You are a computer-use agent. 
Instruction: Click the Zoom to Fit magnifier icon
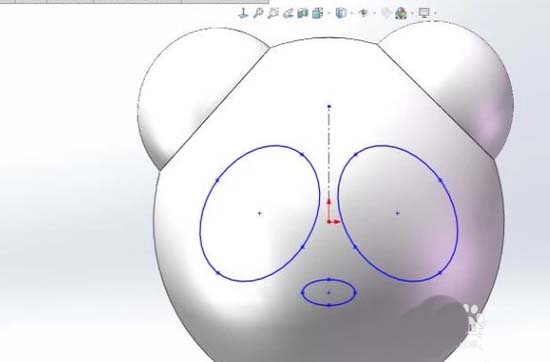[258, 13]
